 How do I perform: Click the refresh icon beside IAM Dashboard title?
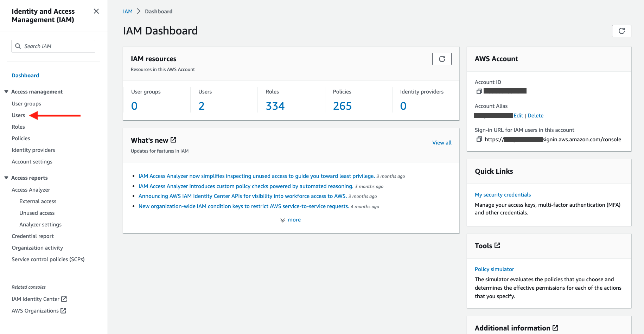[x=621, y=31]
